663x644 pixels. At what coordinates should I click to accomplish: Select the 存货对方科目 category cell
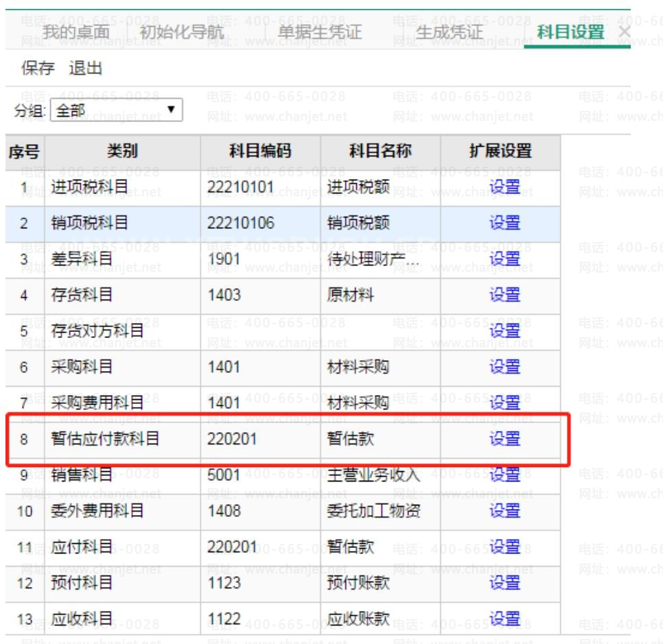[x=122, y=332]
